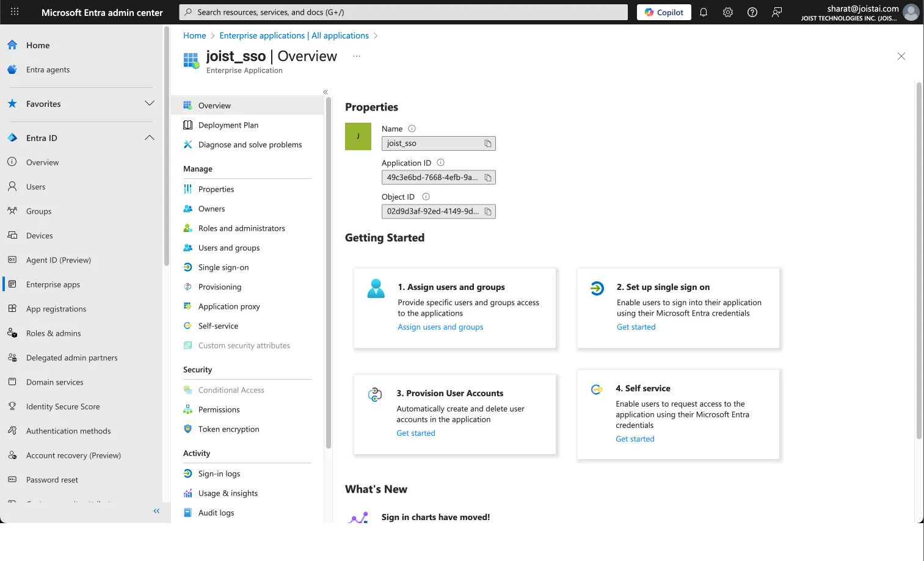Show info tooltip for Application ID
Viewport: 924px width, 561px height.
coord(440,163)
